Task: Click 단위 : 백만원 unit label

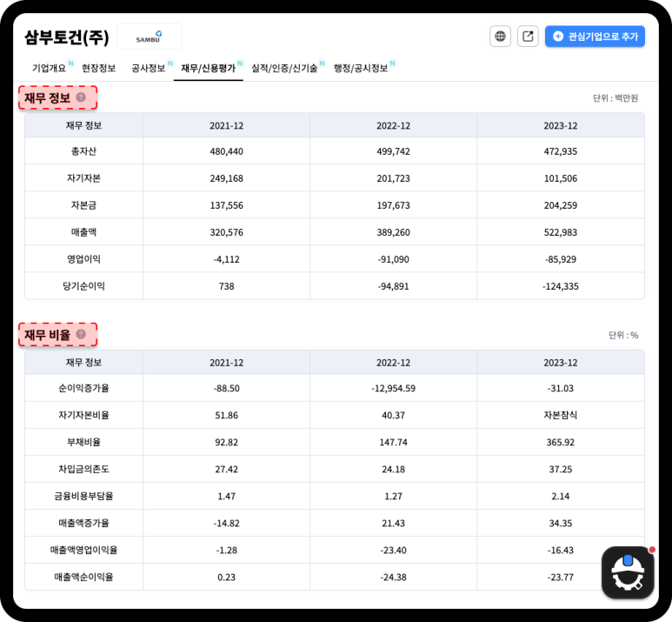Action: coord(615,98)
